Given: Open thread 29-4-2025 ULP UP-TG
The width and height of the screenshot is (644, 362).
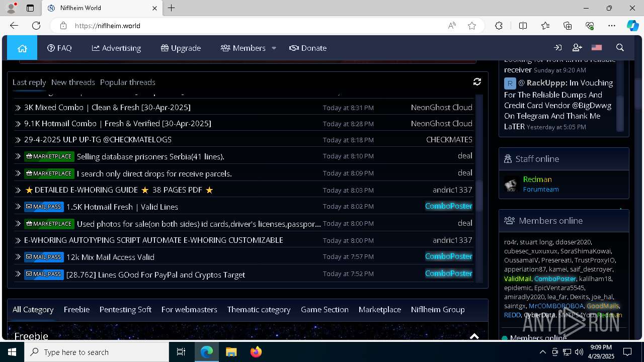Looking at the screenshot, I should [x=98, y=139].
